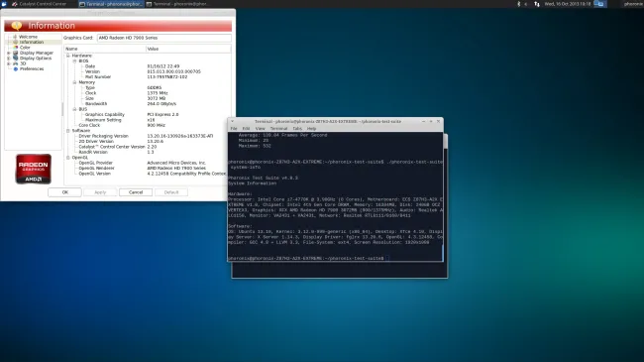The width and height of the screenshot is (644, 362).
Task: Select Welcome in the Catalyst sidebar tree
Action: click(x=28, y=37)
